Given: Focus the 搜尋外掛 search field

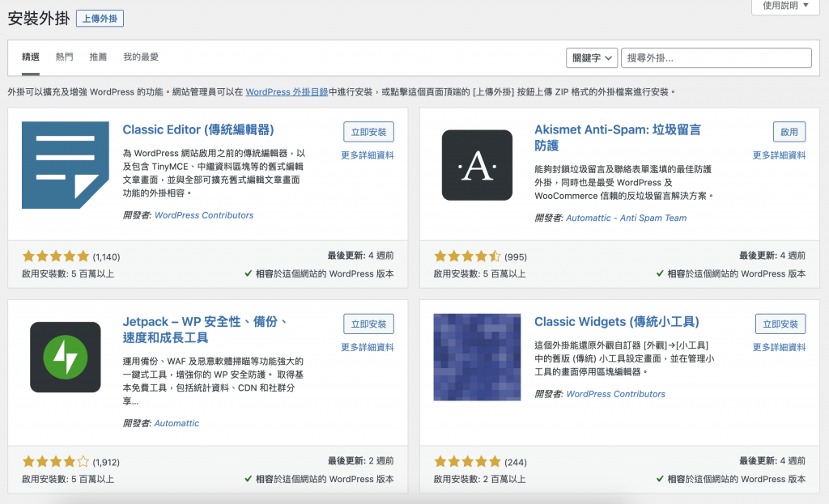Looking at the screenshot, I should point(716,58).
